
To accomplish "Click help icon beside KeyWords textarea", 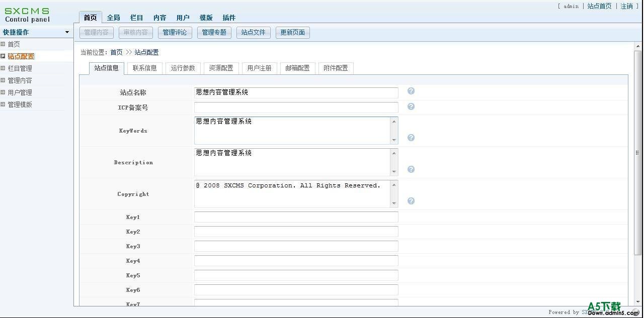I will pyautogui.click(x=411, y=138).
